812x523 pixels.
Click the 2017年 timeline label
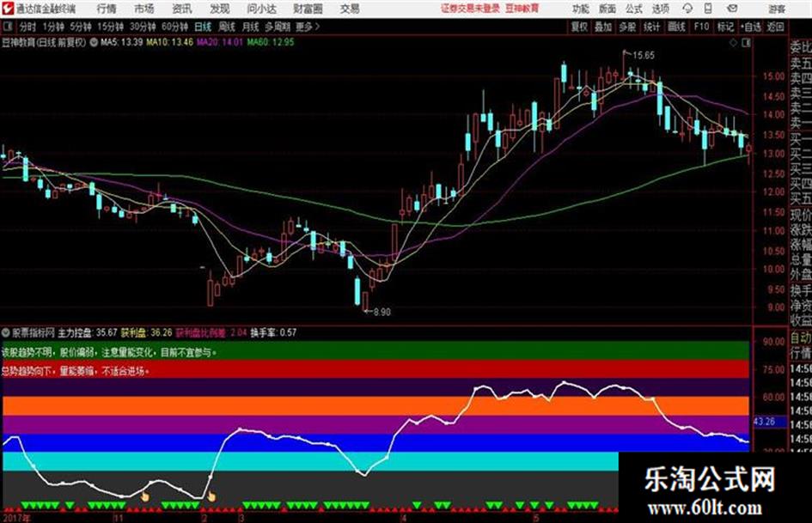pos(16,517)
